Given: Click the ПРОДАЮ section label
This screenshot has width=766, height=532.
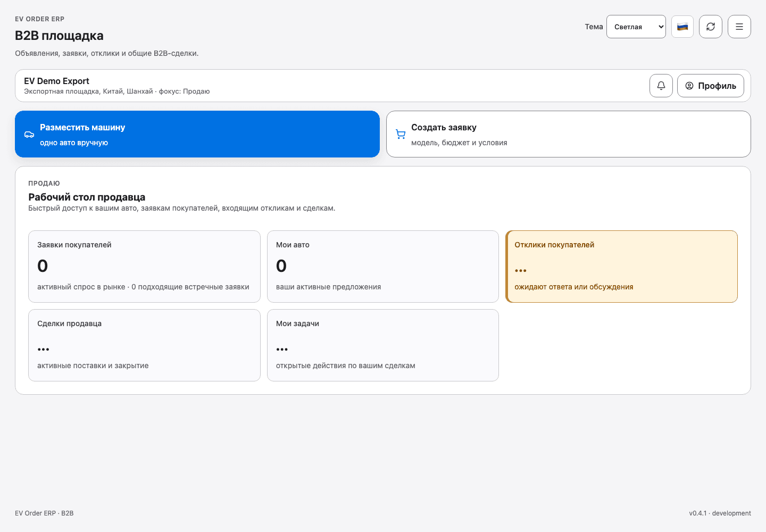Looking at the screenshot, I should 44,184.
